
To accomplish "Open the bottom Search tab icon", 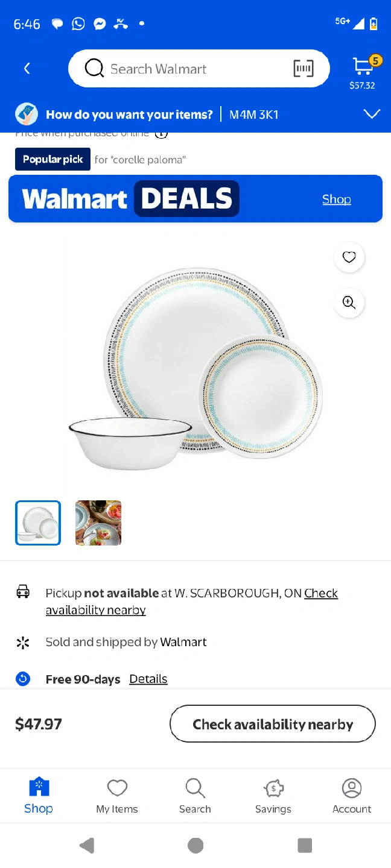I will coord(195,796).
